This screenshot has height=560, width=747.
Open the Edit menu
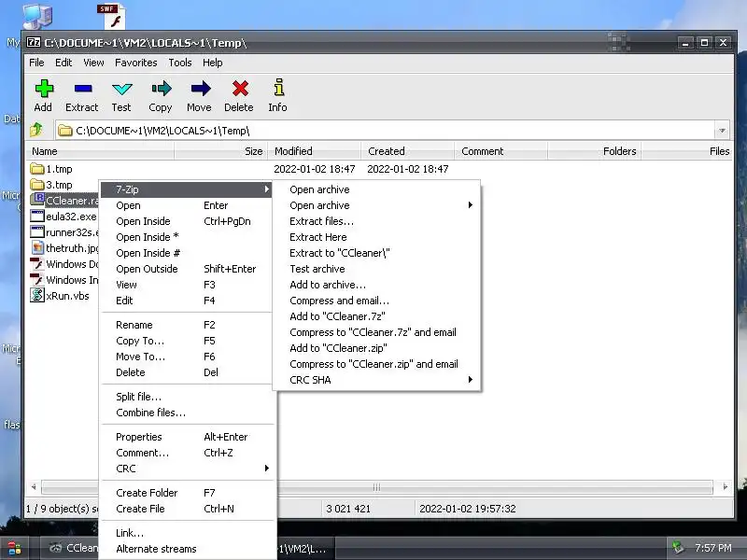pos(63,63)
